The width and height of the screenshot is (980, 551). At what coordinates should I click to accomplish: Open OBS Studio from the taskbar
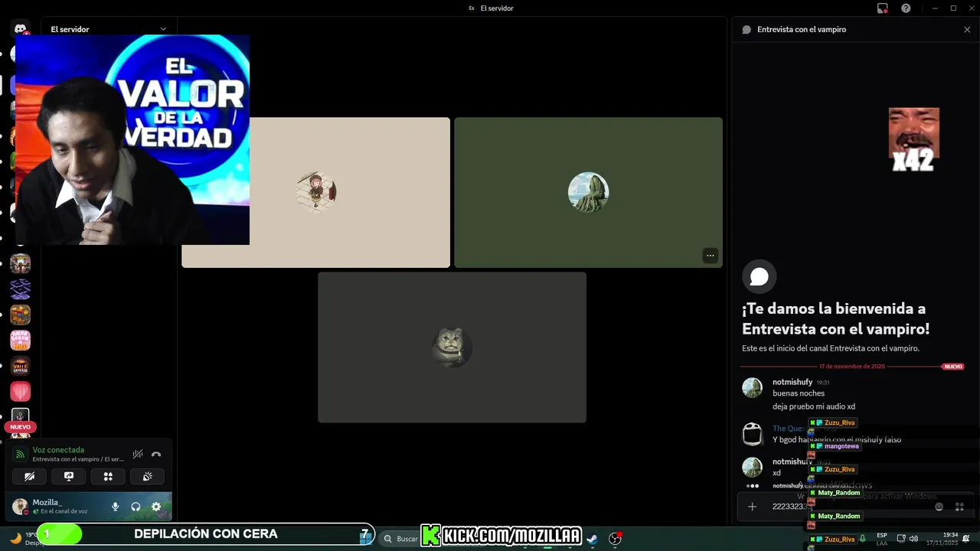tap(615, 539)
